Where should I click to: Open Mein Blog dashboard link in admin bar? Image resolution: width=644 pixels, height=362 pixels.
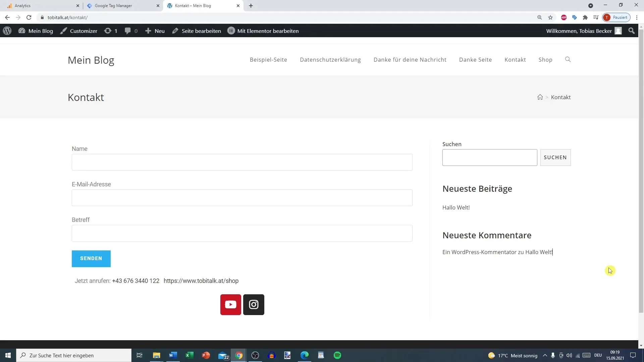pyautogui.click(x=36, y=31)
